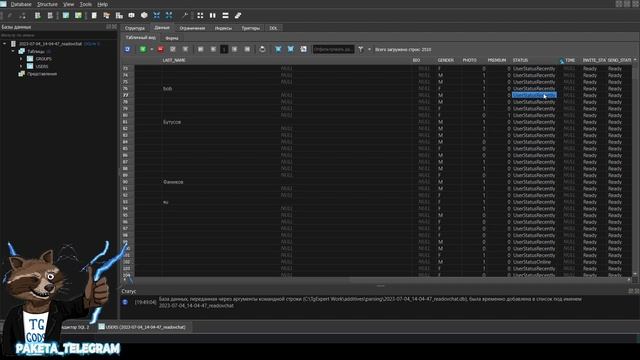
Task: Click the blue table icon in toolbar
Action: (66, 16)
